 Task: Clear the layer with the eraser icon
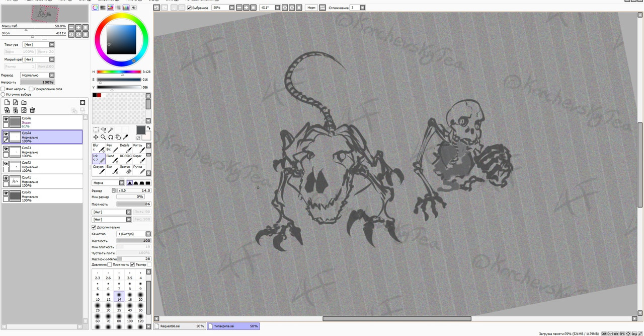(x=24, y=110)
